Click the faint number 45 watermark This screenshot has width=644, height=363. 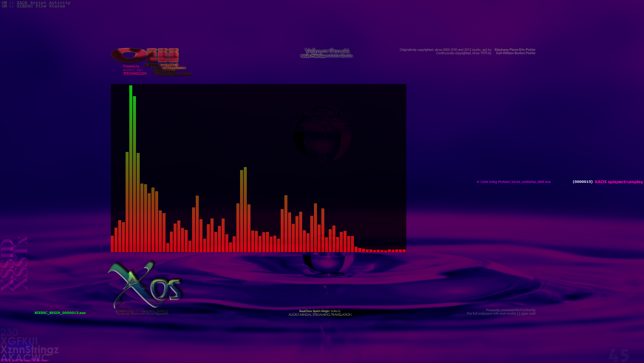tap(618, 355)
